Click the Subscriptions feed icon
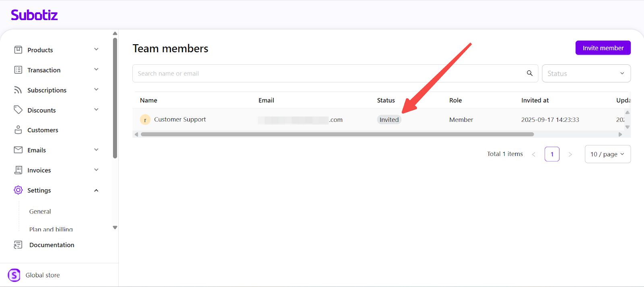This screenshot has height=287, width=644. point(18,90)
